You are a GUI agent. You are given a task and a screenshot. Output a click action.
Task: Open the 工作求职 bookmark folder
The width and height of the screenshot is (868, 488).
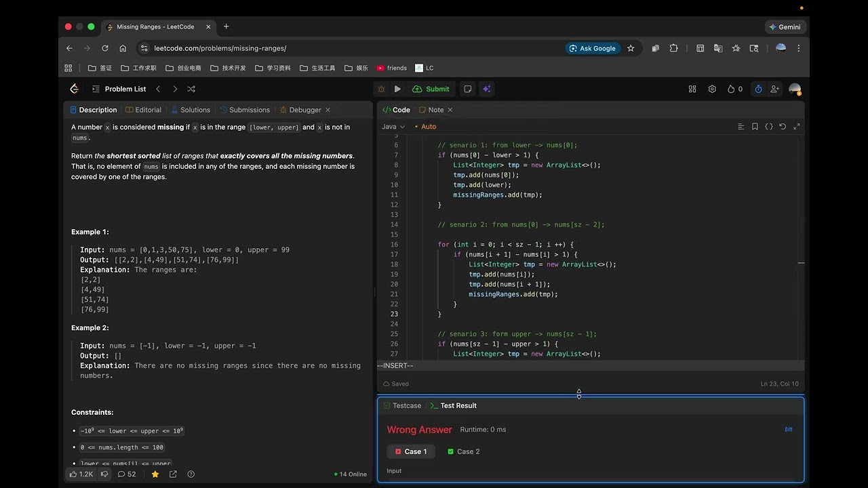click(138, 68)
